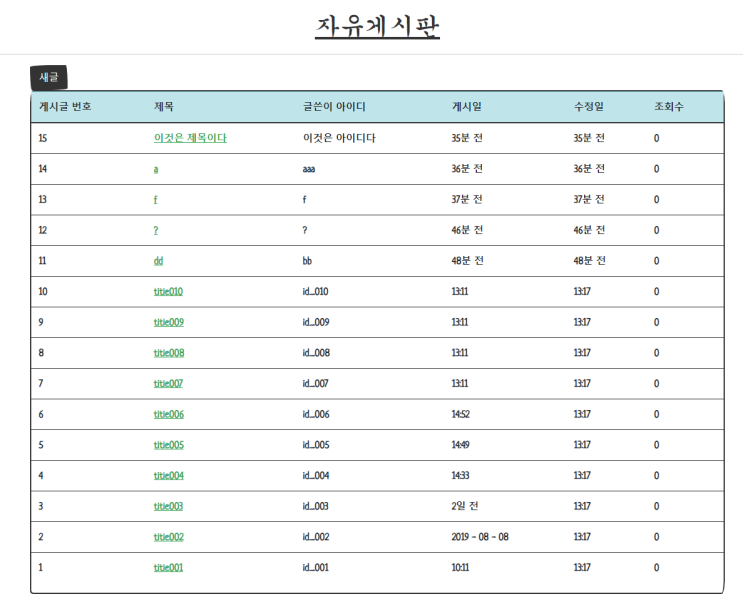Image resolution: width=743 pixels, height=599 pixels.
Task: Click 48분 전 in the 게시일 column
Action: (x=467, y=261)
